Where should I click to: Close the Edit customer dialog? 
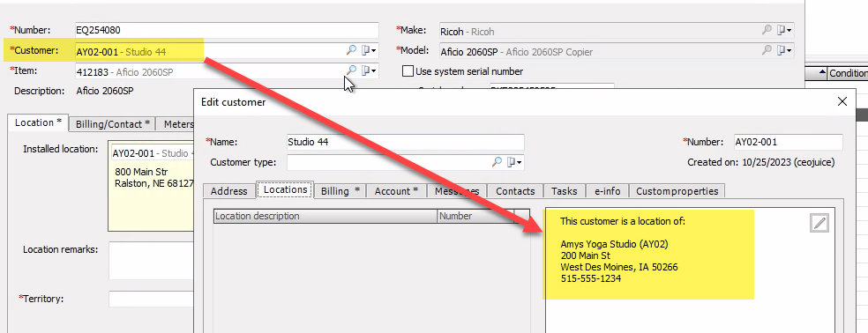[x=842, y=102]
